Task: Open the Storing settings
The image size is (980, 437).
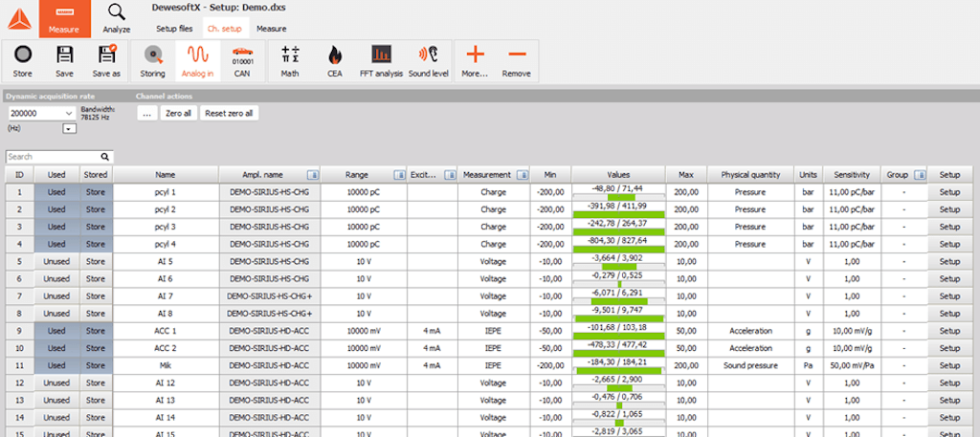Action: pos(152,61)
